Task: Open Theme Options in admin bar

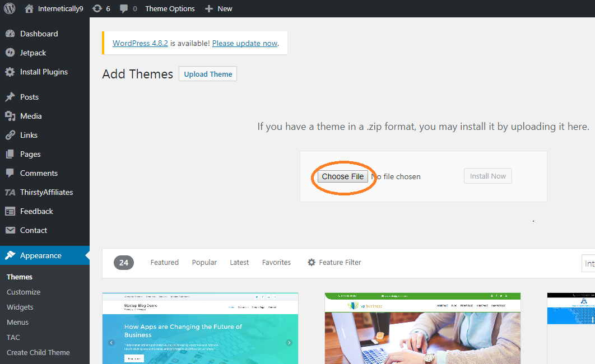Action: [170, 9]
